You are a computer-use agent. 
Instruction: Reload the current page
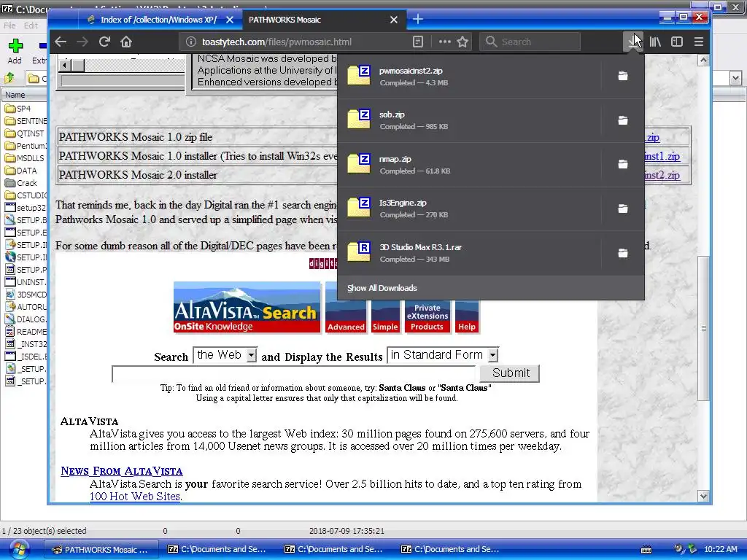click(104, 42)
